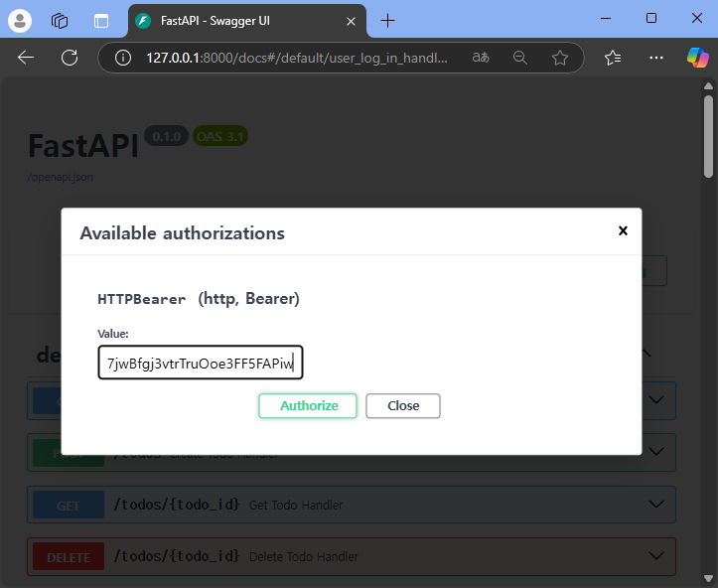The image size is (718, 588).
Task: Expand the POST /todos row chevron
Action: click(x=656, y=452)
